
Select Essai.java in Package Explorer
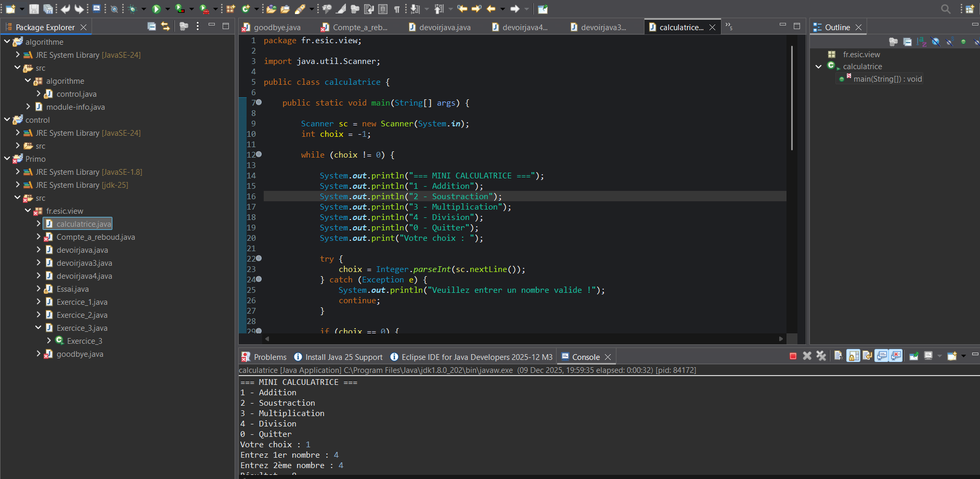tap(72, 289)
